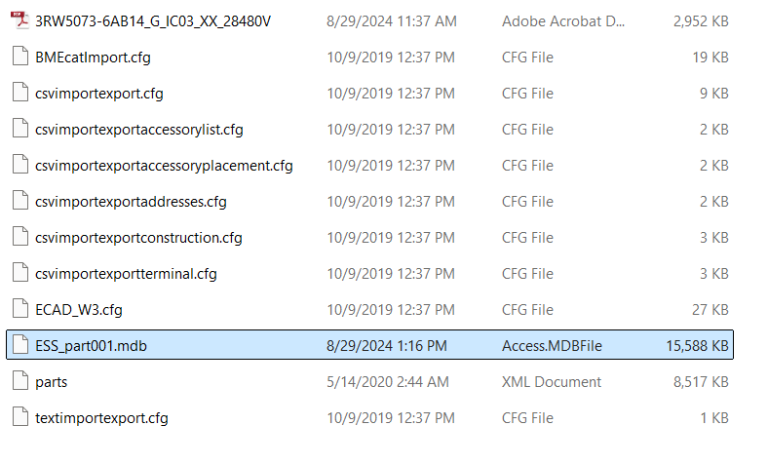Select file name csvimportexportconstruction.cfg
Image resolution: width=768 pixels, height=464 pixels.
(139, 238)
